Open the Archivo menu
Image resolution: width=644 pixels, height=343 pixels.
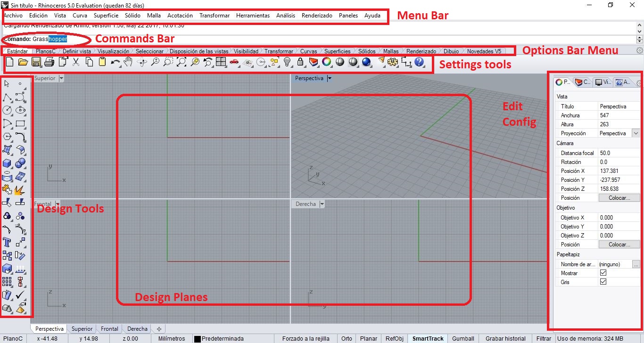click(x=13, y=16)
